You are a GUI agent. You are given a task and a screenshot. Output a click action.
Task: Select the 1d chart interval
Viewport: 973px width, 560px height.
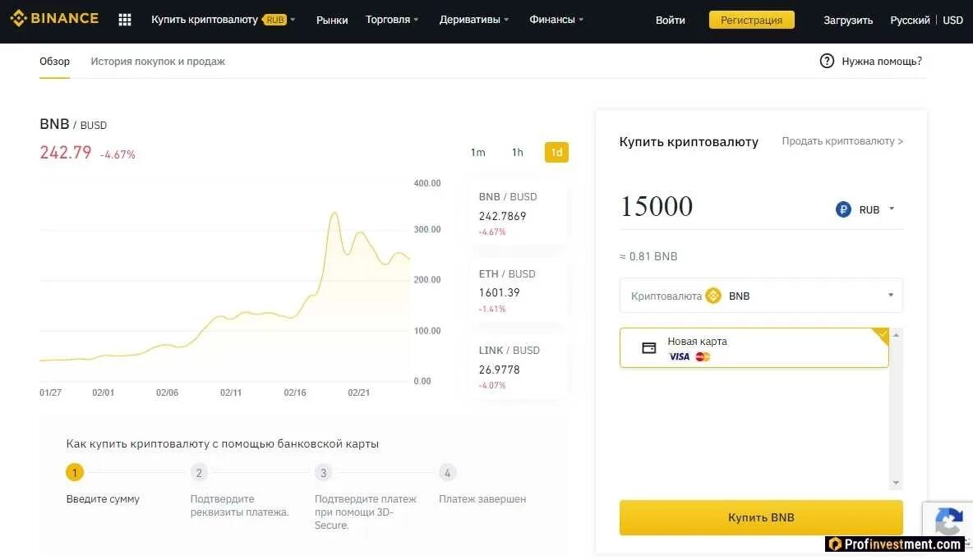click(556, 153)
